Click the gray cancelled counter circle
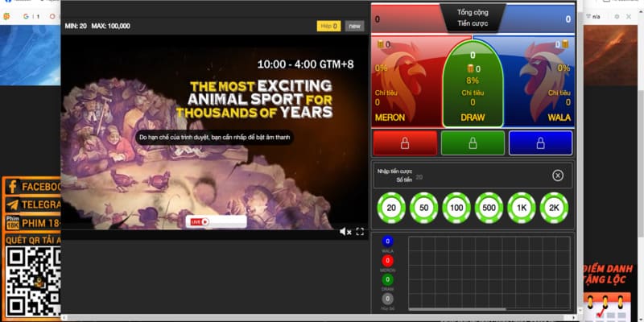The width and height of the screenshot is (644, 322). point(387,299)
